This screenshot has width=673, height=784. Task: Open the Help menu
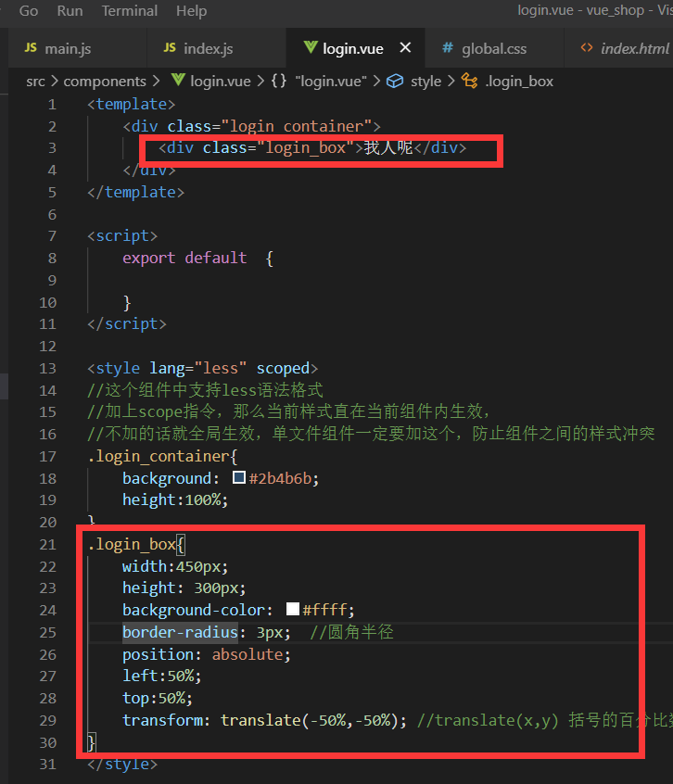[192, 10]
